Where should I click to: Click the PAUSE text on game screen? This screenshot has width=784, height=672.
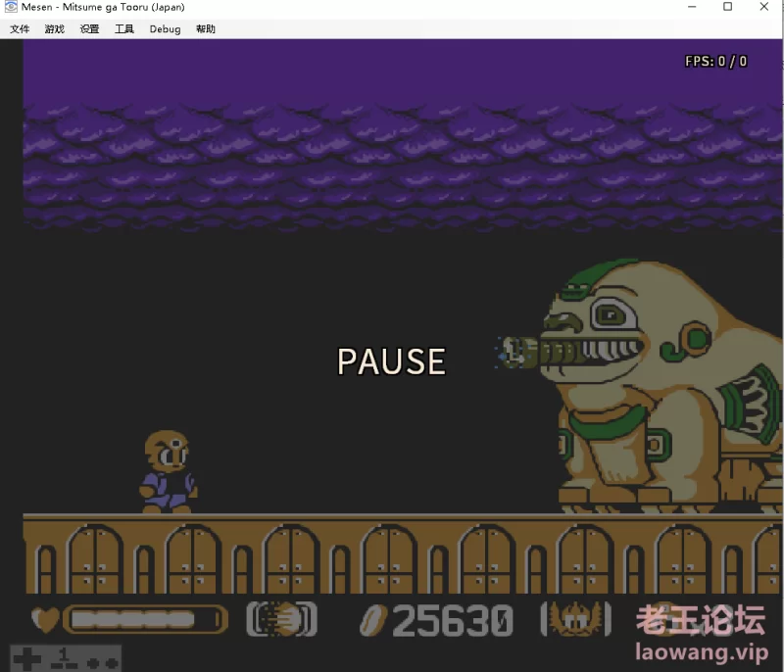point(391,361)
